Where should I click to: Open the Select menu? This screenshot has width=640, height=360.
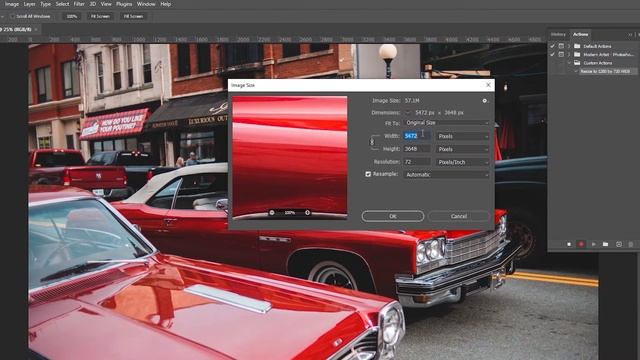[62, 4]
